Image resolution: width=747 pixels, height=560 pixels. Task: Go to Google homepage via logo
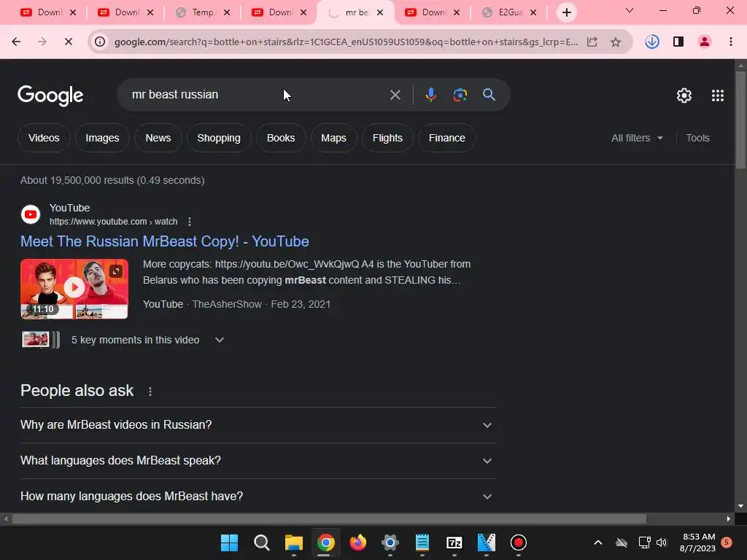pos(50,96)
